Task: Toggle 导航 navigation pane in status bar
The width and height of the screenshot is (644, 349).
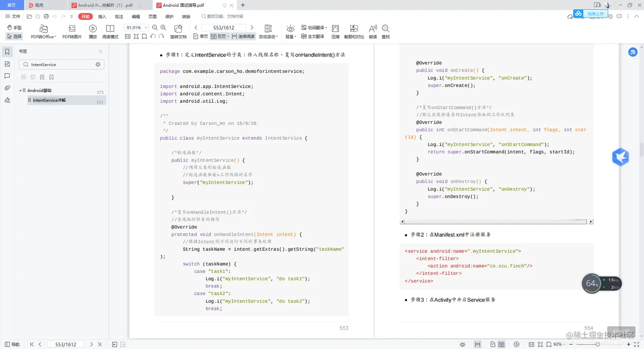Action: (x=12, y=344)
